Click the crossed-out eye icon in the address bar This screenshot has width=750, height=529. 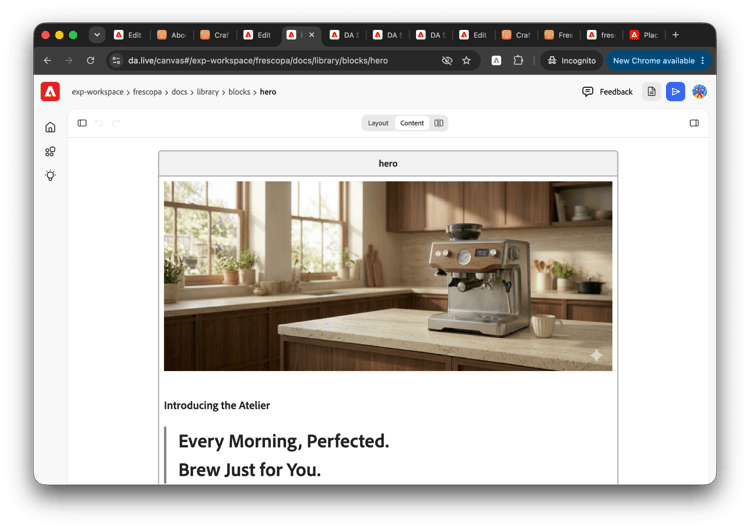[447, 60]
